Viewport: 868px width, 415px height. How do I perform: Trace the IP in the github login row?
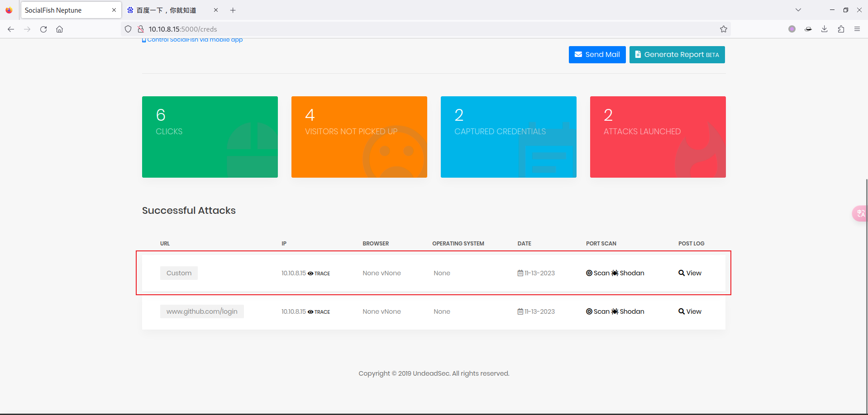point(319,312)
